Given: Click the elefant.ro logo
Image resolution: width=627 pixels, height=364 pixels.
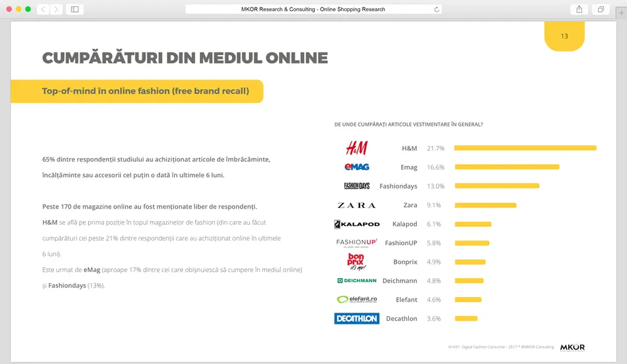Looking at the screenshot, I should [357, 299].
